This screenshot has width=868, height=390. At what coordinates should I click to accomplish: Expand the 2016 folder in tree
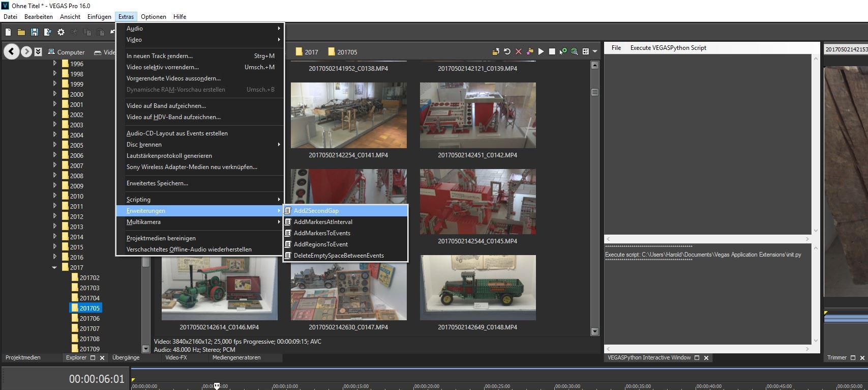pos(55,257)
